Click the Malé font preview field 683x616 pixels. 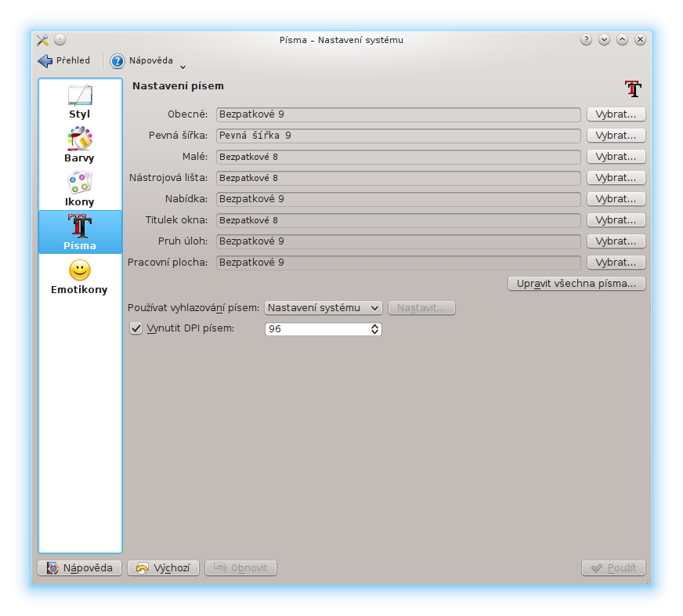[398, 157]
